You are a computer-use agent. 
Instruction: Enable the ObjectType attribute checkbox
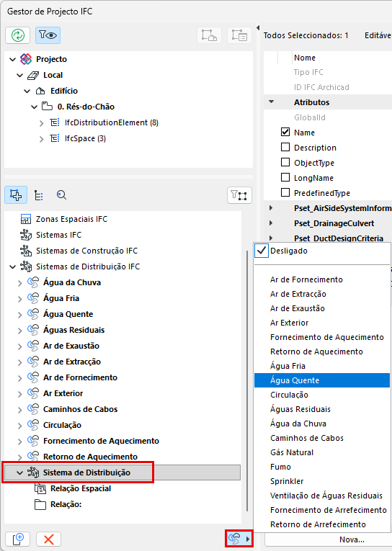[x=285, y=162]
